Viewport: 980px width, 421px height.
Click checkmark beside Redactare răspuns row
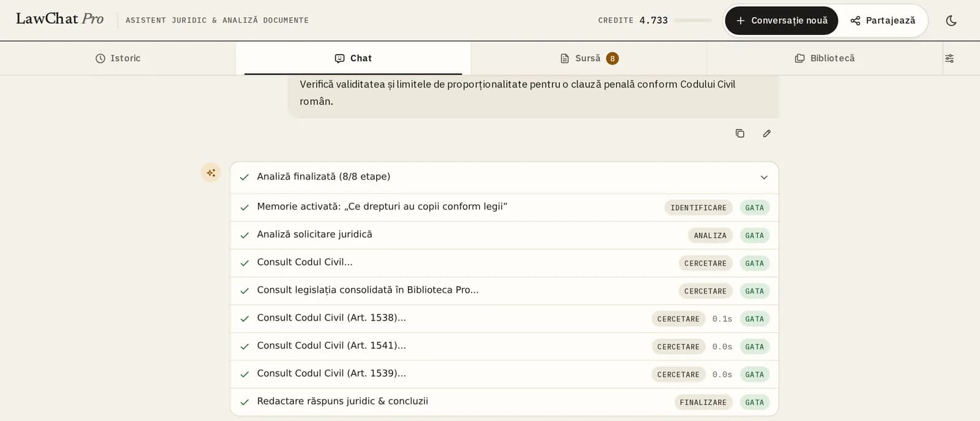[244, 402]
